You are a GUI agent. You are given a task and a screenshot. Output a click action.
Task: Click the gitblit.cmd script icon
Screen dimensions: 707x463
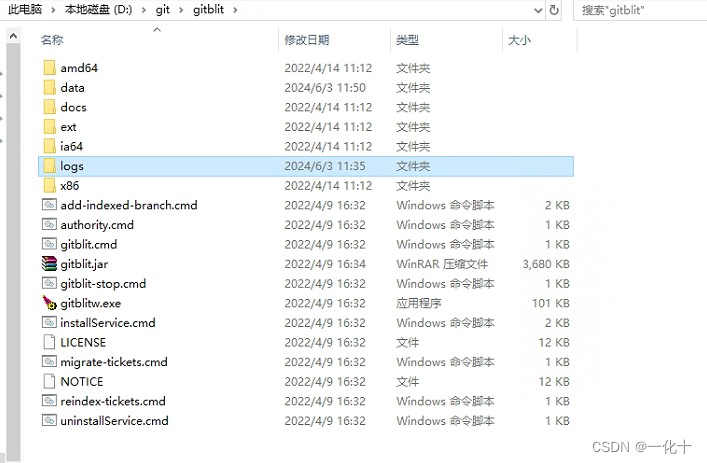(49, 244)
